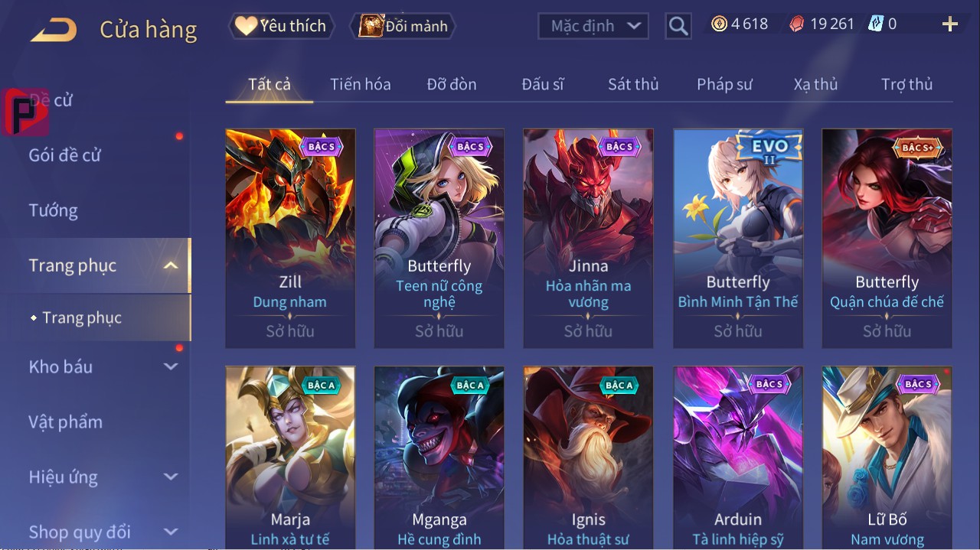Click the heart icon on Yêu thích
Image resolution: width=980 pixels, height=550 pixels.
(x=246, y=26)
